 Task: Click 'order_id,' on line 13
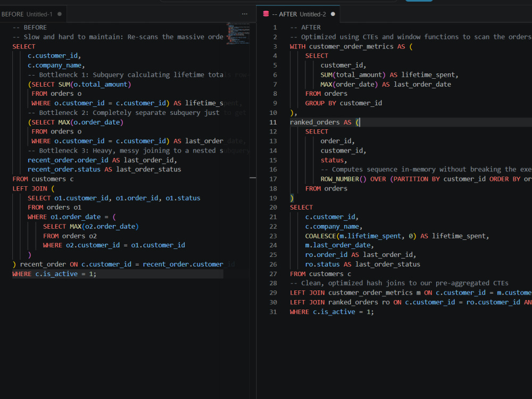tap(338, 141)
